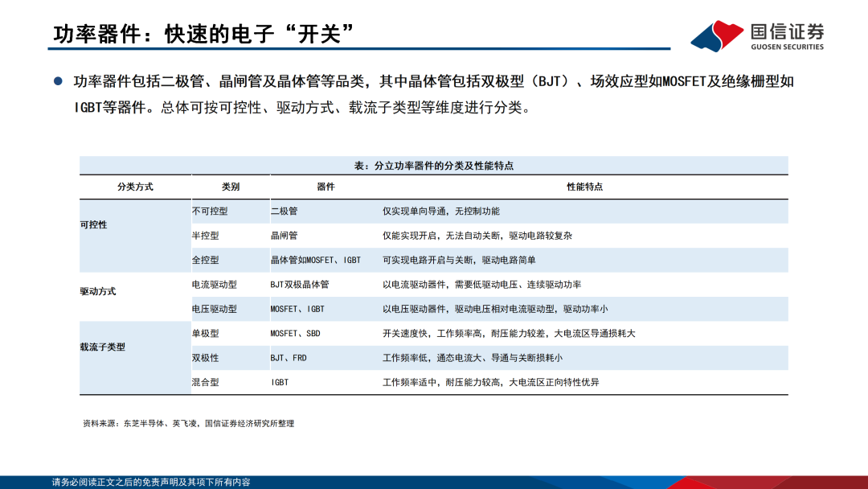Click the MOSFET、IGBT device cell
Screen dimensions: 868x489
click(x=297, y=309)
